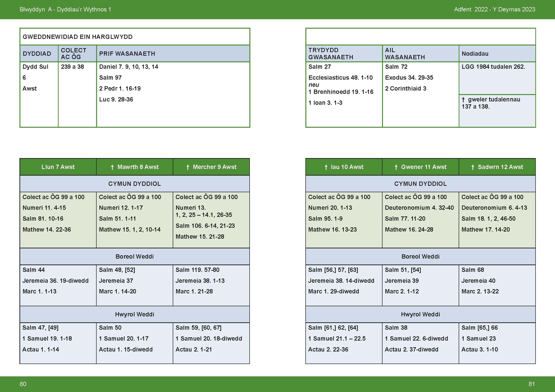Click the reading '1 Brenhinoedd 19. 1-16'
The image size is (555, 392).
pos(341,92)
